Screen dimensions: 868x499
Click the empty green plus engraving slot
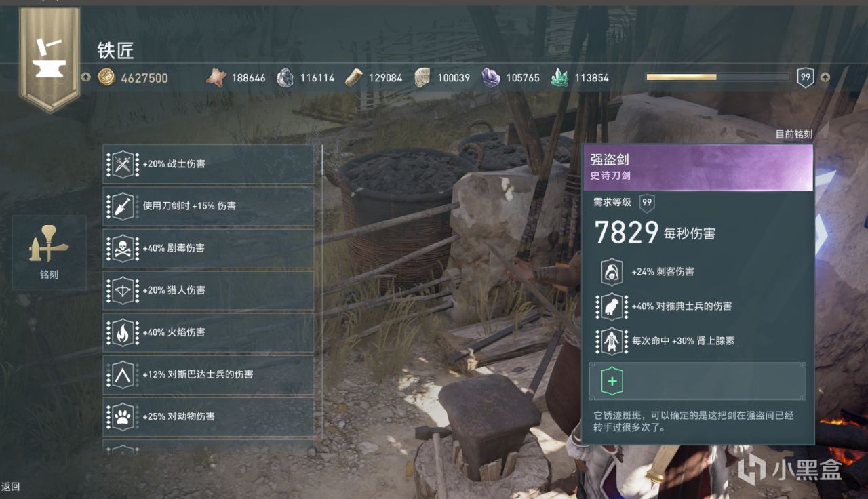pyautogui.click(x=697, y=381)
